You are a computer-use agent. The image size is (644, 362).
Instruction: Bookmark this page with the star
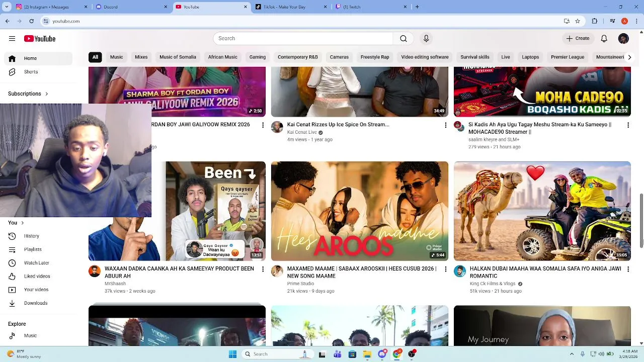click(578, 21)
